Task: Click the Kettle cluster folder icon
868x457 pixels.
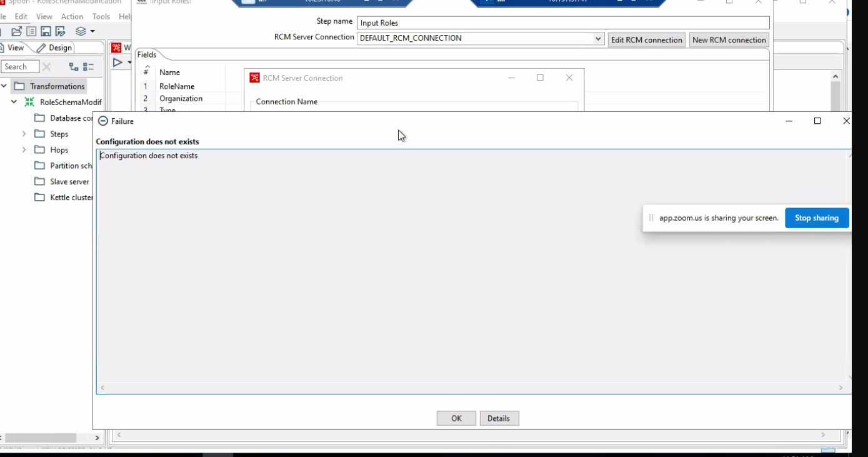Action: 39,198
